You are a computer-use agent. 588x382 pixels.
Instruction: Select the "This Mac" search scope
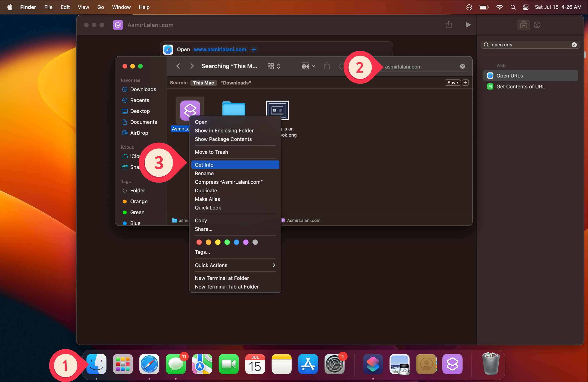pos(203,83)
